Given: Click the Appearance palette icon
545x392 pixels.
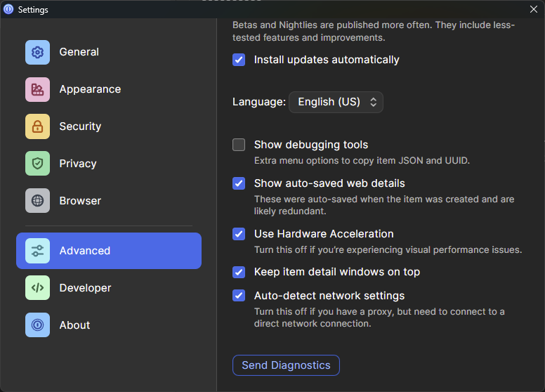Looking at the screenshot, I should (37, 89).
